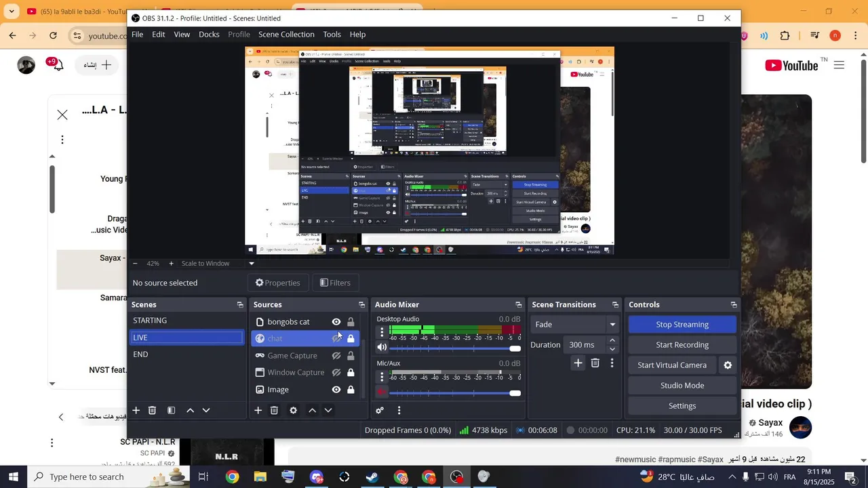Add a new source with plus icon
This screenshot has height=488, width=868.
point(258,410)
